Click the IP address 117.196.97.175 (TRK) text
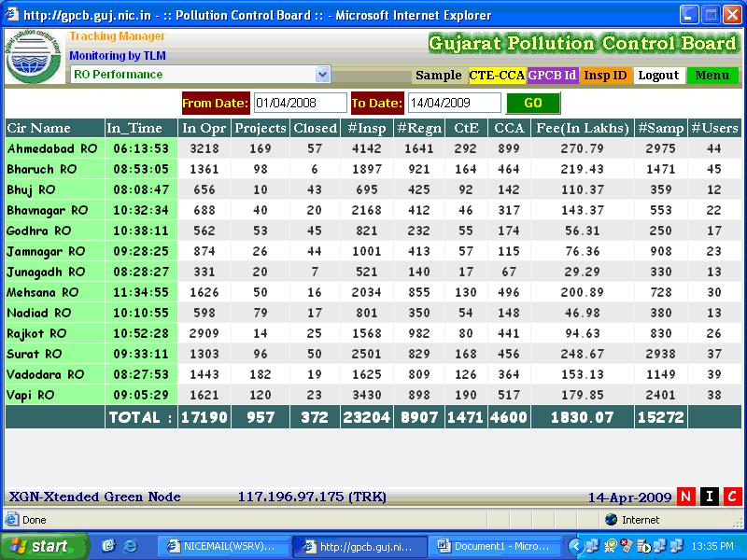Viewport: 747px width, 560px height. [312, 497]
